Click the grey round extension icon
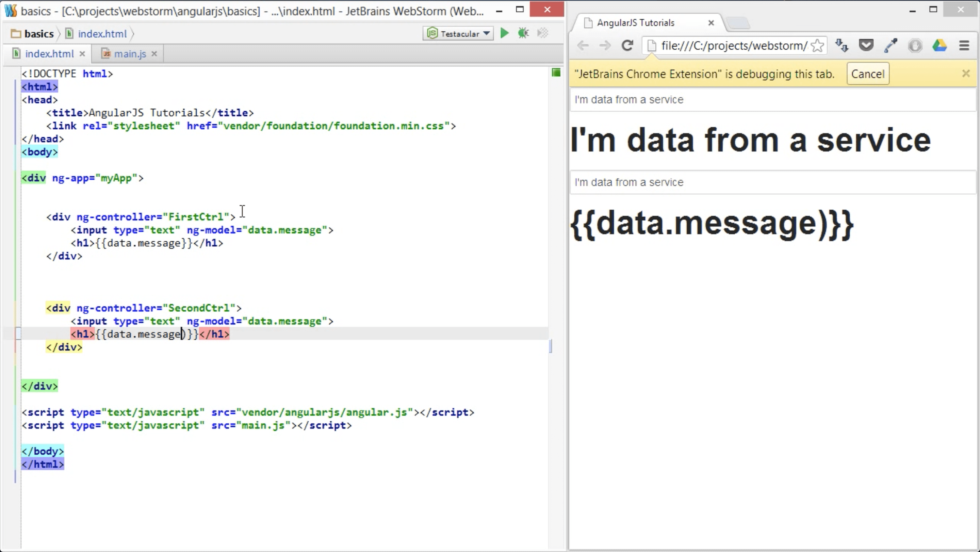Image resolution: width=980 pixels, height=552 pixels. tap(915, 46)
